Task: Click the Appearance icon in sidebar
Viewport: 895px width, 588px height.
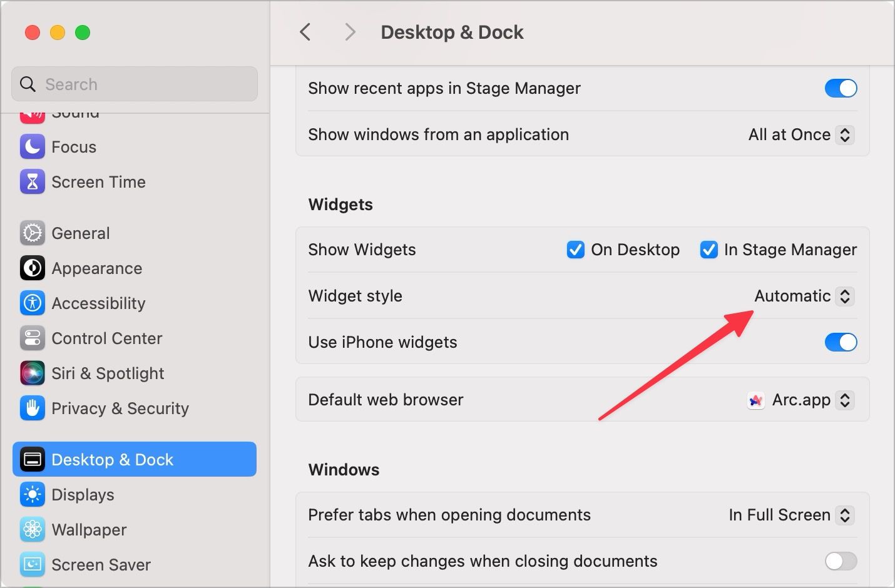Action: (33, 268)
